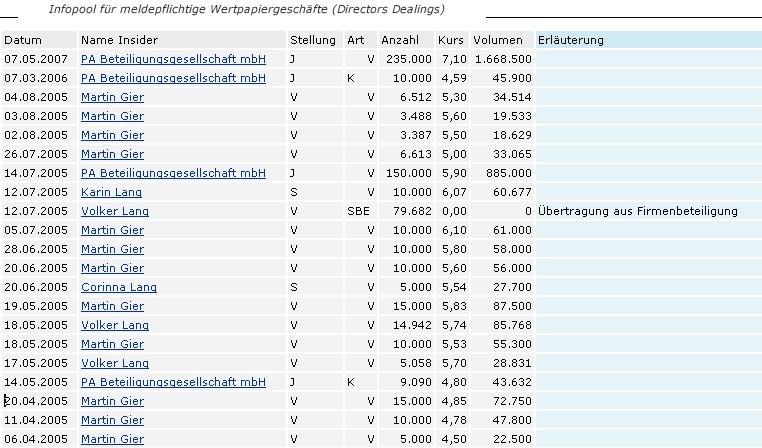The height and width of the screenshot is (448, 762).
Task: Open Martin Gier link dated 26.07.2005
Action: point(112,154)
